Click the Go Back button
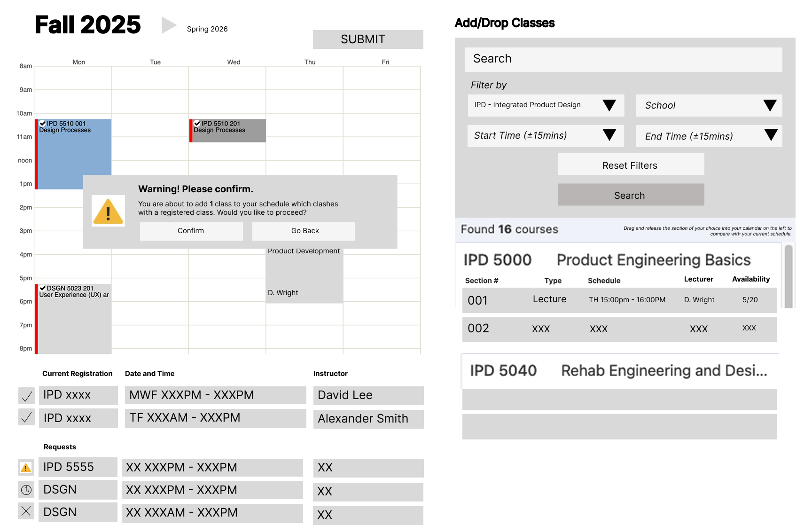 [304, 231]
